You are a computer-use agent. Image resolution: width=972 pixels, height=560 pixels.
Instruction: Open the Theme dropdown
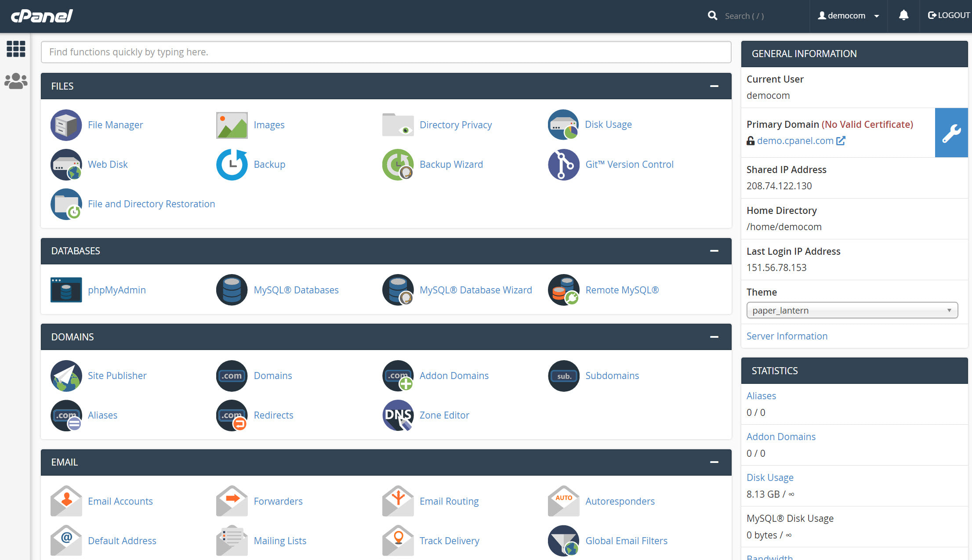tap(852, 310)
